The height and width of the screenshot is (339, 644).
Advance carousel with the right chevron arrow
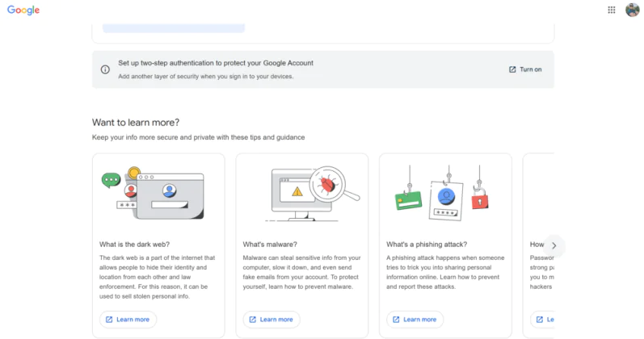(x=554, y=245)
